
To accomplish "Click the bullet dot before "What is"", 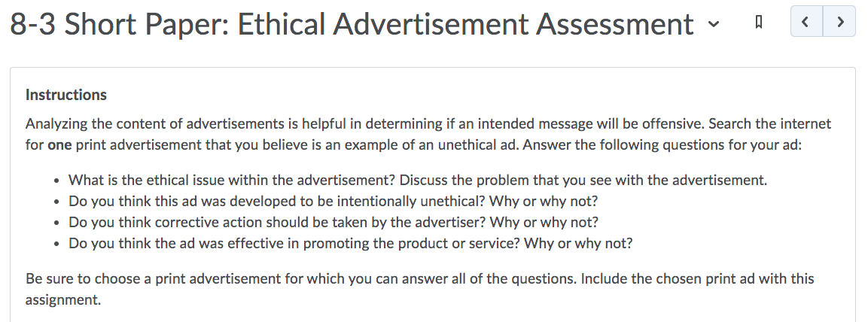I will [x=57, y=181].
